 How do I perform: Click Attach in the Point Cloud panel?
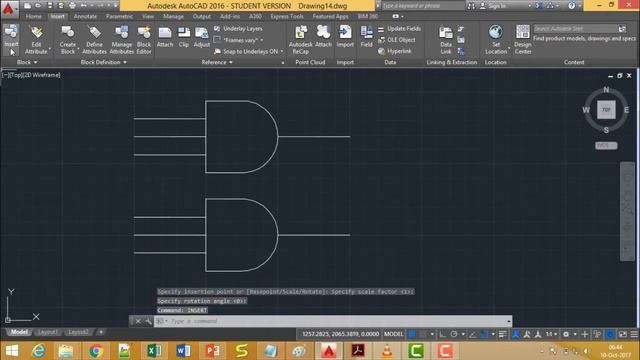[x=323, y=37]
